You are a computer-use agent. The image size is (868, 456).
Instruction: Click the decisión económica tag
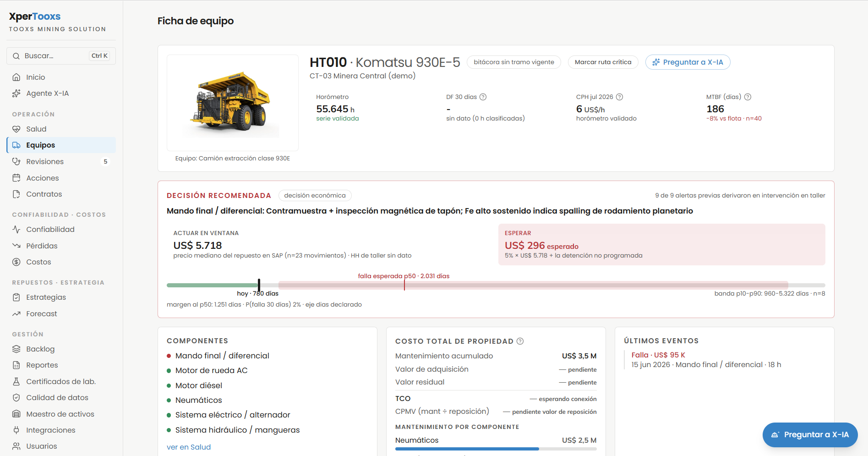(315, 196)
